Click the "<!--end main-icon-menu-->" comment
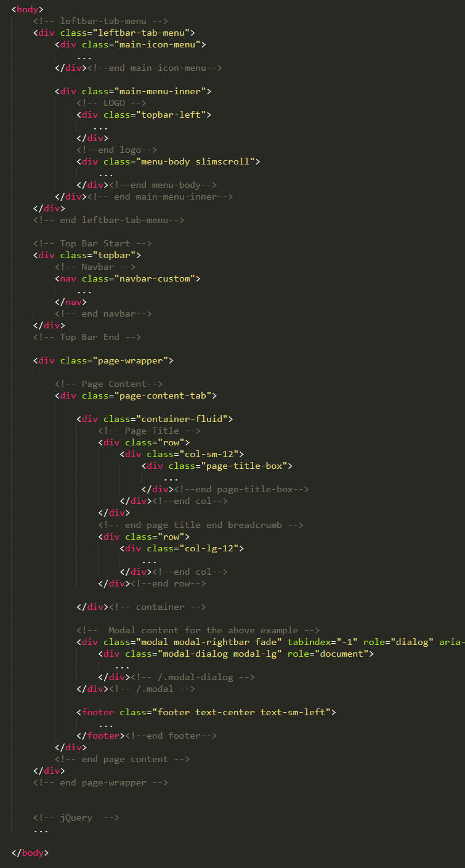This screenshot has height=868, width=465. [155, 68]
